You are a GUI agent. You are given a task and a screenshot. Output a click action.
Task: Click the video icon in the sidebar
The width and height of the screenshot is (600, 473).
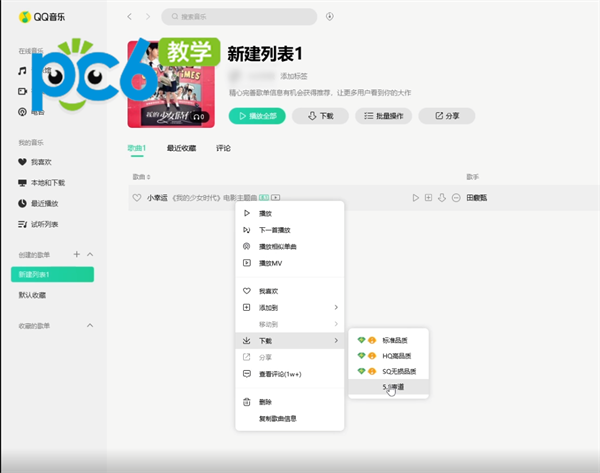pyautogui.click(x=22, y=91)
